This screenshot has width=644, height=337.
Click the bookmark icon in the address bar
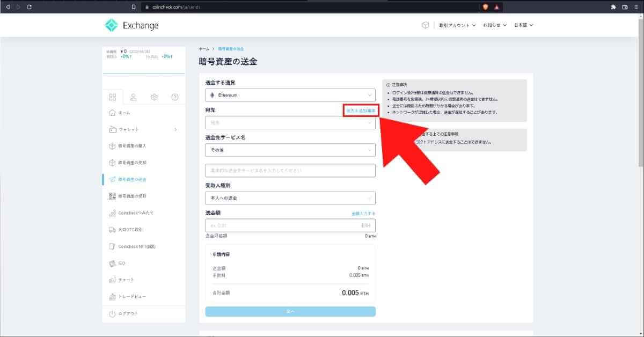(134, 7)
